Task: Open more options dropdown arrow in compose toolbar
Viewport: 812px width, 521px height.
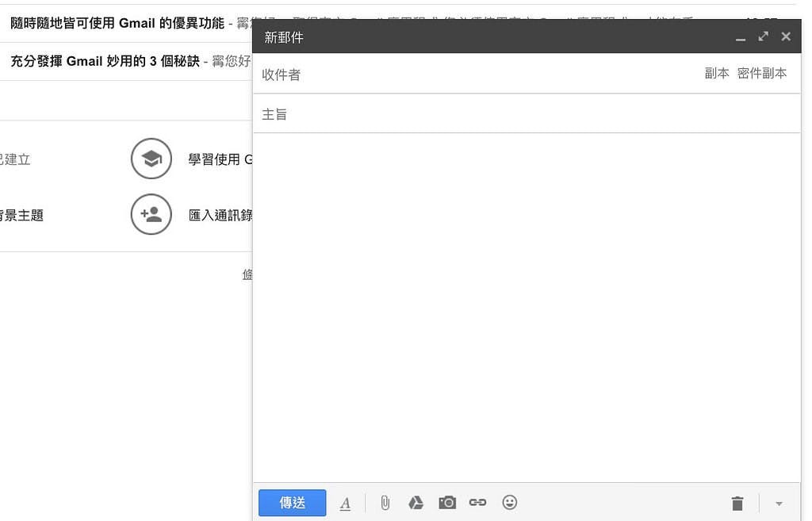Action: tap(779, 504)
